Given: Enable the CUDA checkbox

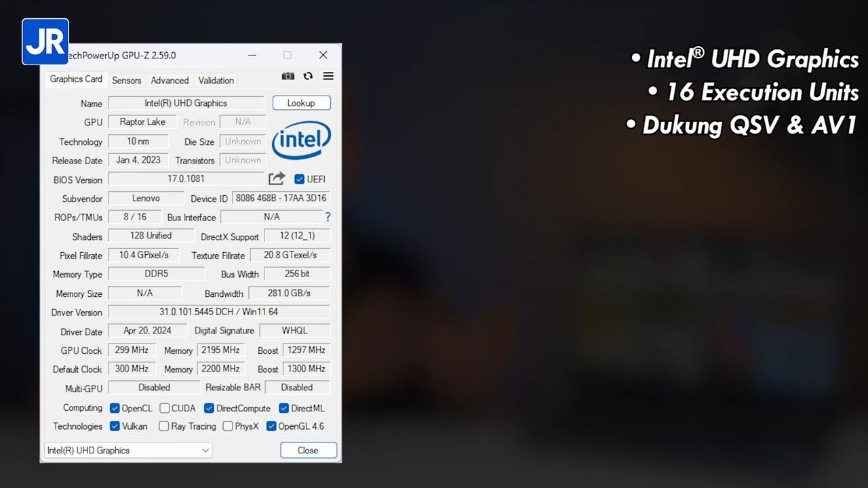Looking at the screenshot, I should coord(165,408).
